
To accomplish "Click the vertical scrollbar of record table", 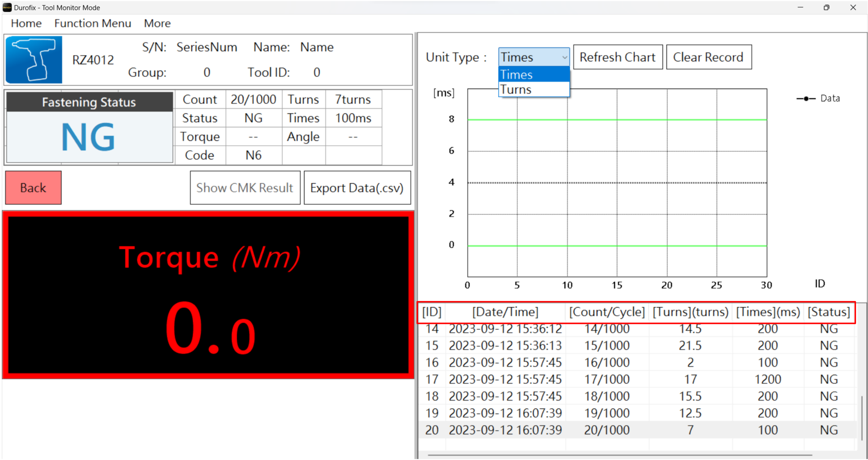I will click(862, 418).
